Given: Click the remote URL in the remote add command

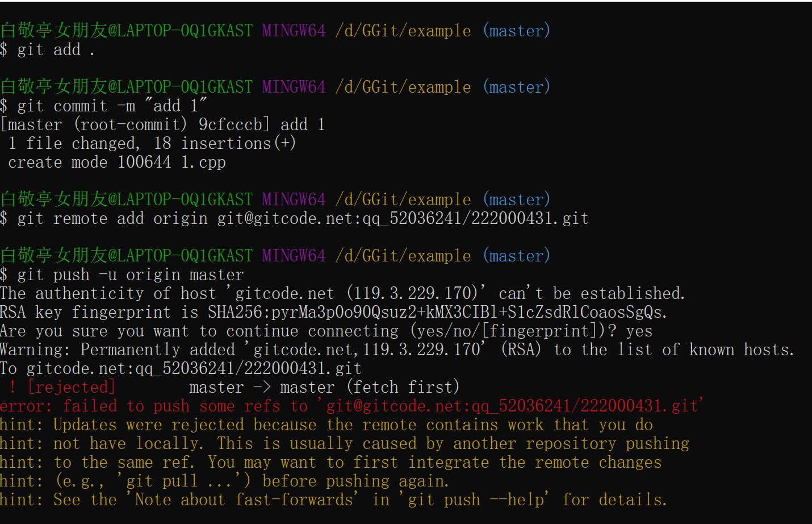Looking at the screenshot, I should tap(403, 219).
